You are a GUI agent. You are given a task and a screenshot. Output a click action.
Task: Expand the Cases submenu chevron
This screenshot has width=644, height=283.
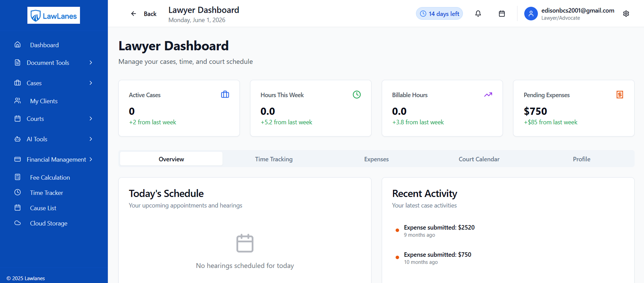click(x=91, y=83)
